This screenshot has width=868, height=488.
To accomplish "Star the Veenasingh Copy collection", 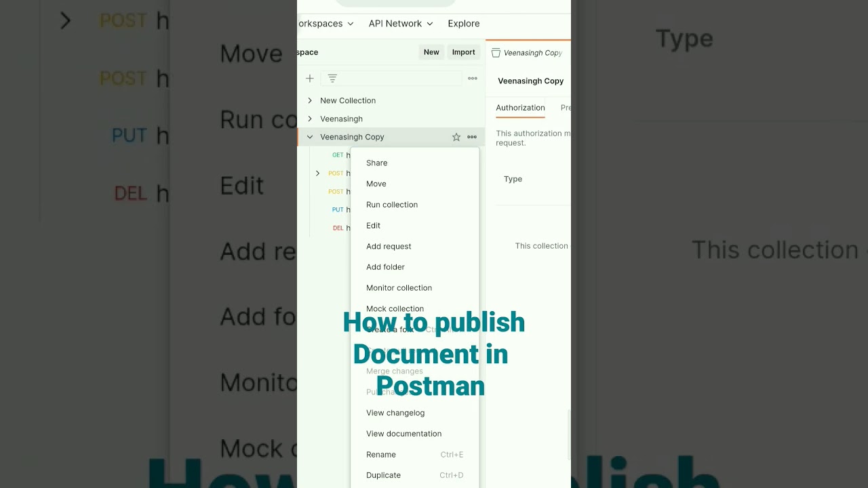I will 456,137.
